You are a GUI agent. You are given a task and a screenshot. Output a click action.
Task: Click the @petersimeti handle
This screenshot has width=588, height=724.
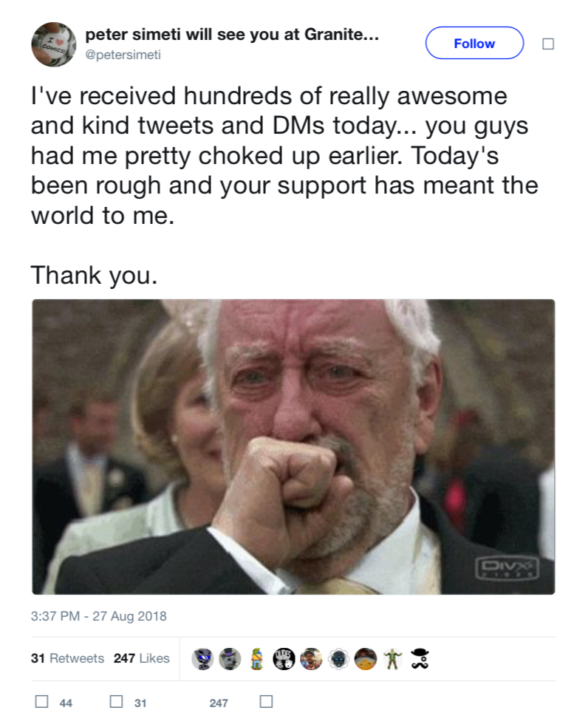click(123, 55)
